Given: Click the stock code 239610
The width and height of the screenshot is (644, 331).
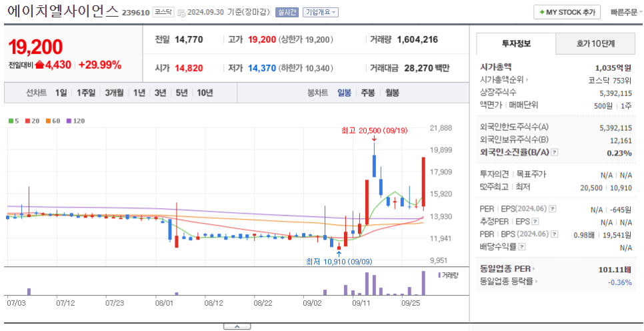Looking at the screenshot, I should tap(135, 13).
